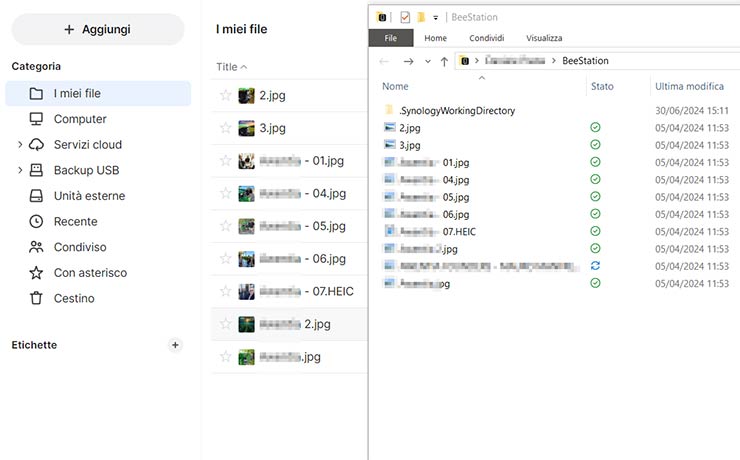Add a new label next to Etichette
The height and width of the screenshot is (460, 740).
pos(175,345)
